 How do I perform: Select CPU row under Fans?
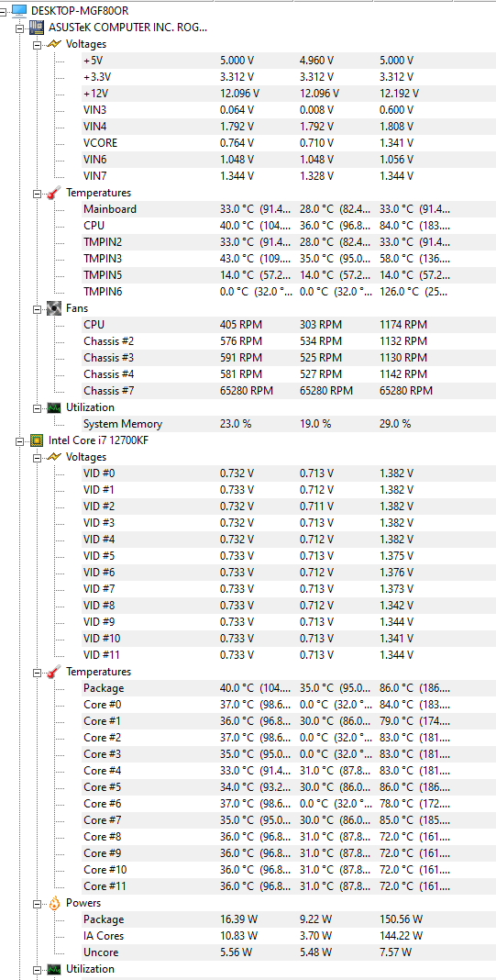(x=288, y=325)
